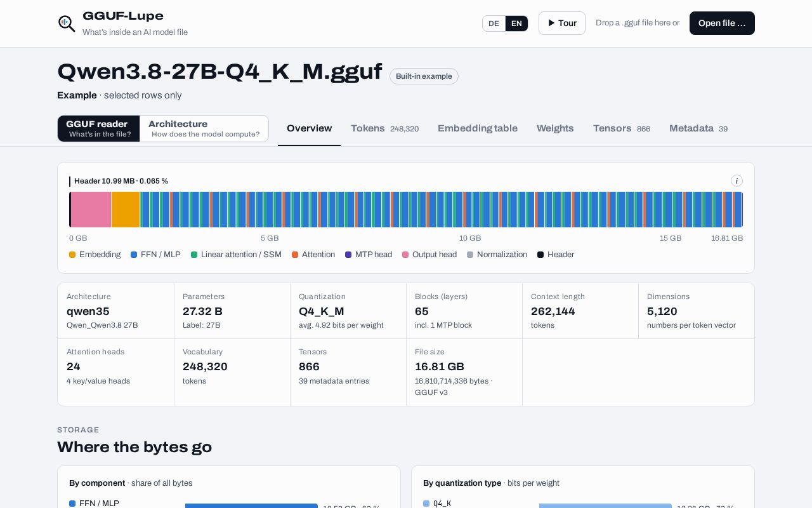Image resolution: width=812 pixels, height=508 pixels.
Task: Click the Embedding legend swatch
Action: coord(72,255)
